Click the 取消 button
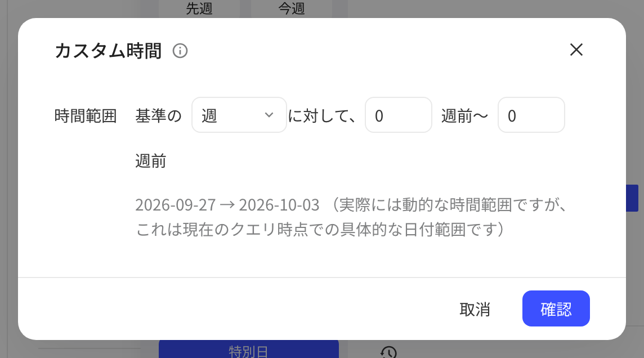The height and width of the screenshot is (358, 644). 475,309
